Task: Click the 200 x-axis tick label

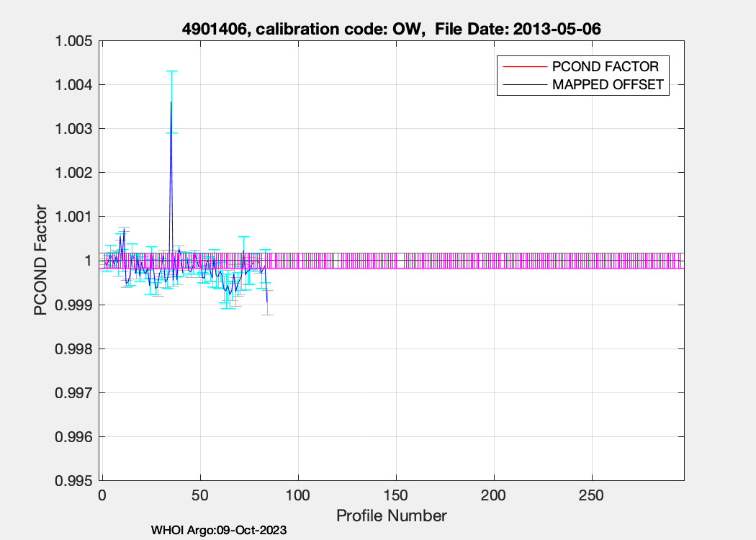Action: (x=494, y=496)
